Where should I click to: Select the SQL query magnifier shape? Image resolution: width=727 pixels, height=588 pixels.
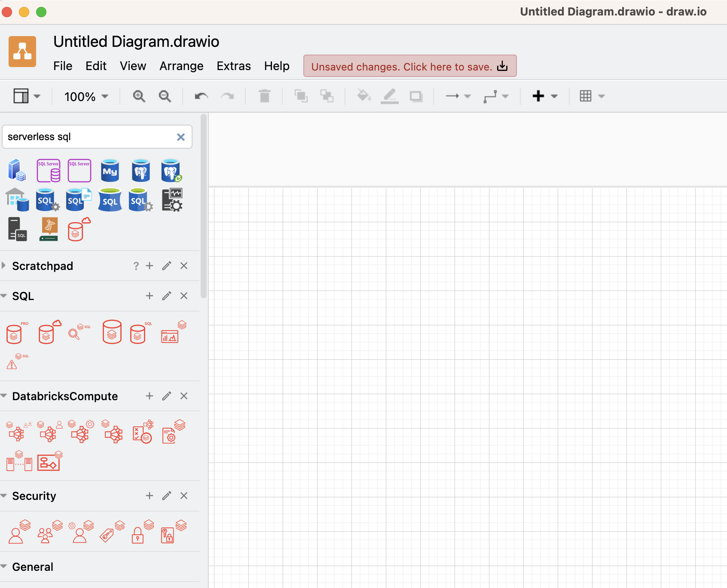pyautogui.click(x=79, y=332)
